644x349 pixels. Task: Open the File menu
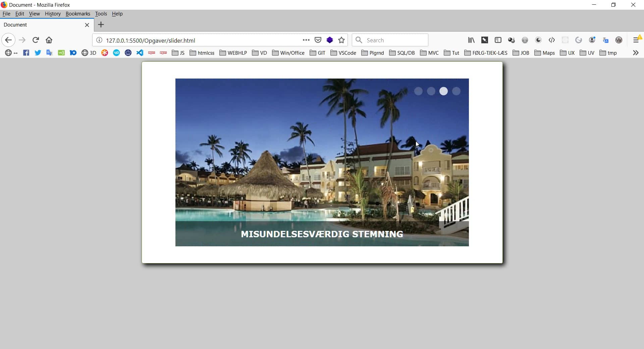pos(6,14)
